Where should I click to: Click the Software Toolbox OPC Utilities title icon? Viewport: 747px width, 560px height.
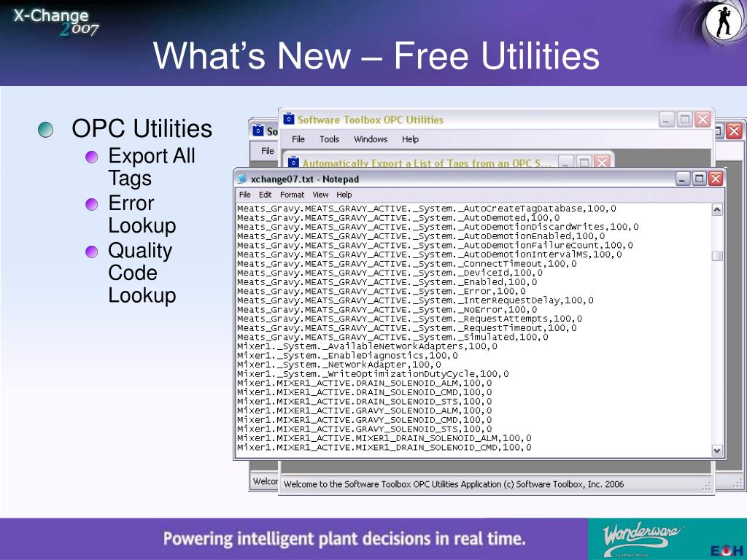(288, 119)
